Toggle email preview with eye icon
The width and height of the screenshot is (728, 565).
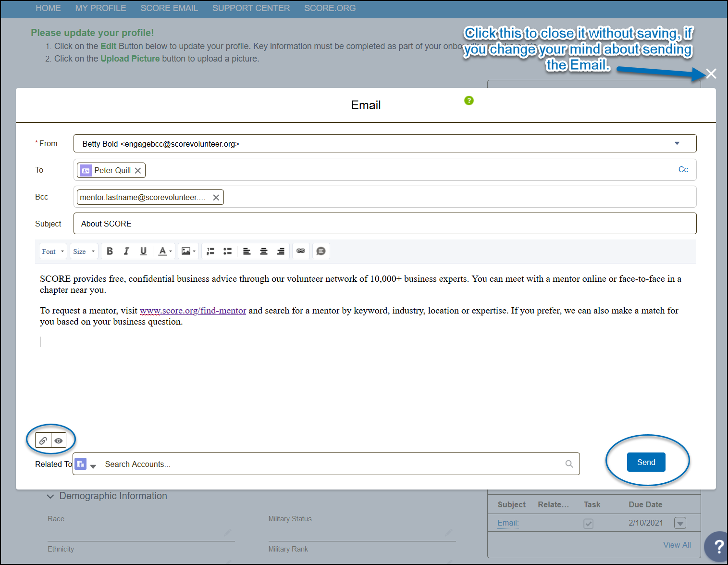point(59,440)
